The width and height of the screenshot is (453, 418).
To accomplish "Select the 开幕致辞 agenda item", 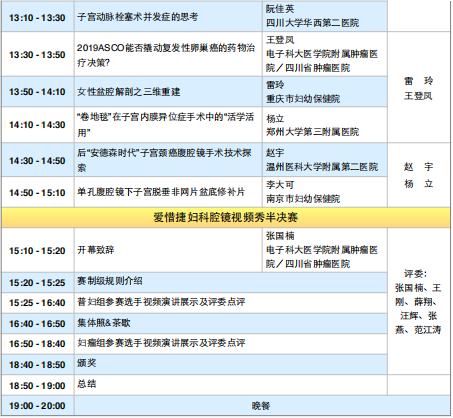I will click(96, 250).
